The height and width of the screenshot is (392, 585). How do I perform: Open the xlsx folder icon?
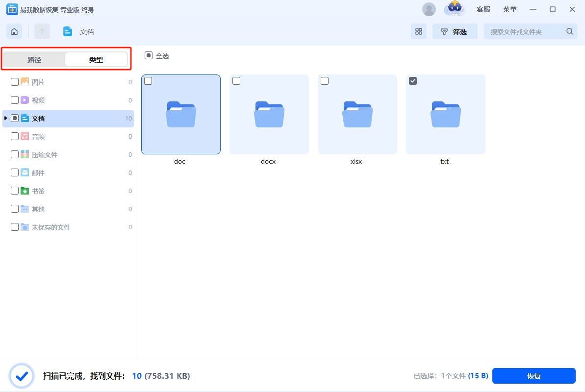[x=357, y=114]
